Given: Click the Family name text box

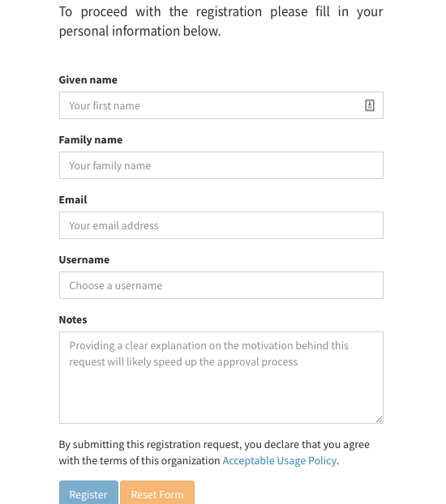Looking at the screenshot, I should (x=221, y=165).
